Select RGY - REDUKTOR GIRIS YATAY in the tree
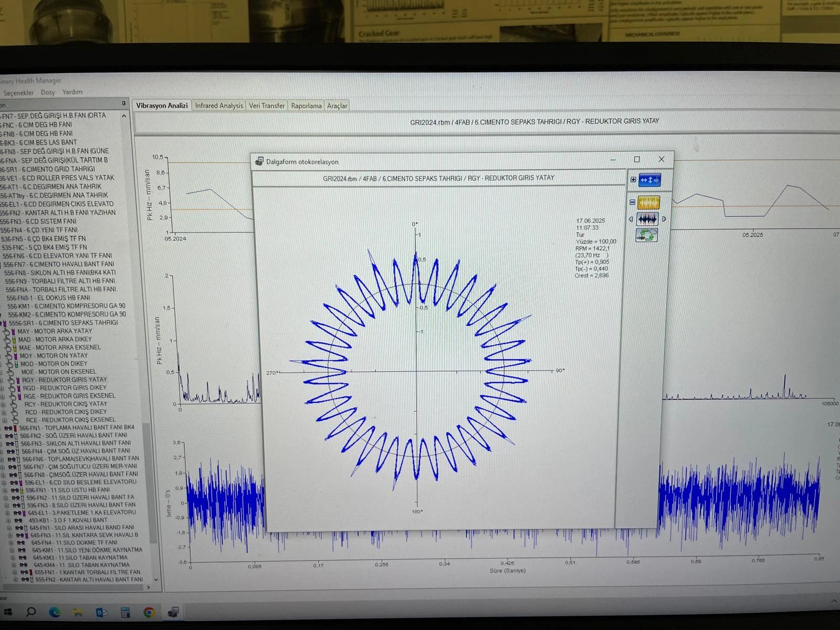Image resolution: width=840 pixels, height=630 pixels. [65, 380]
